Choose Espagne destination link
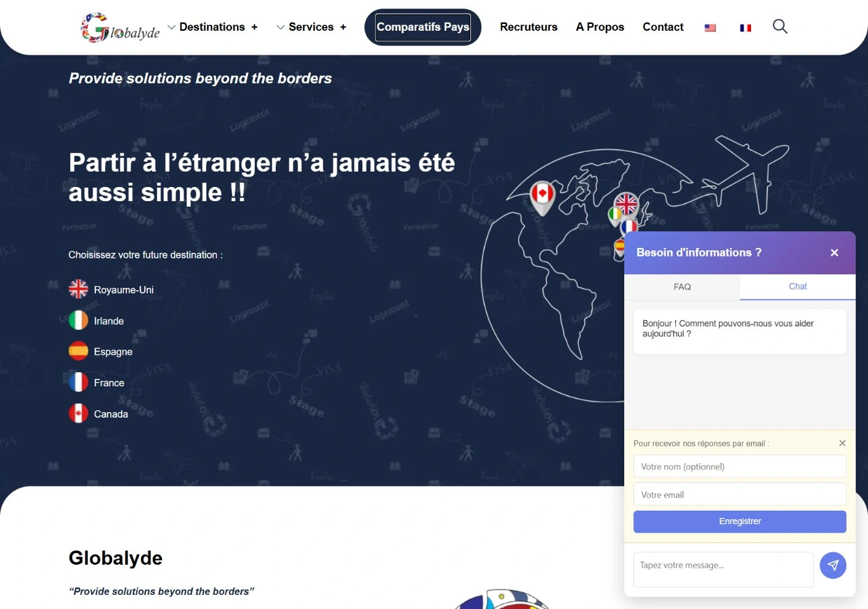Viewport: 868px width, 609px height. pos(113,352)
